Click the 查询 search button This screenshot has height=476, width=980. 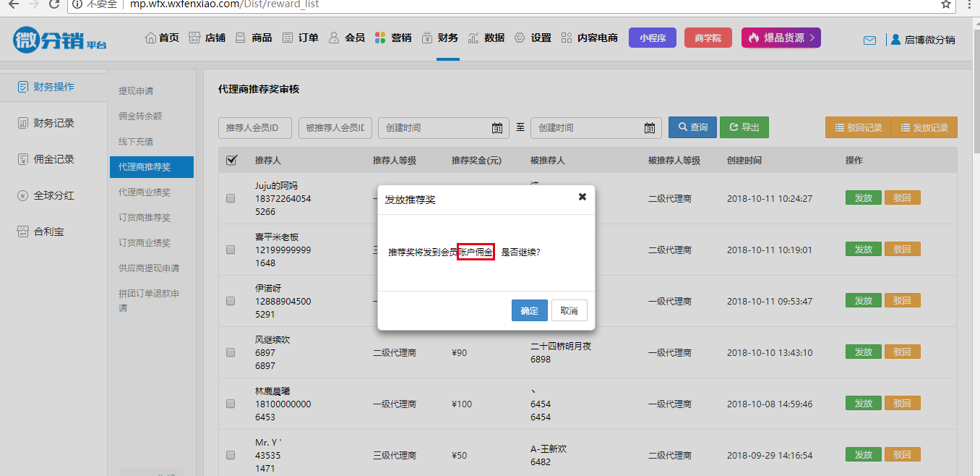(x=692, y=127)
